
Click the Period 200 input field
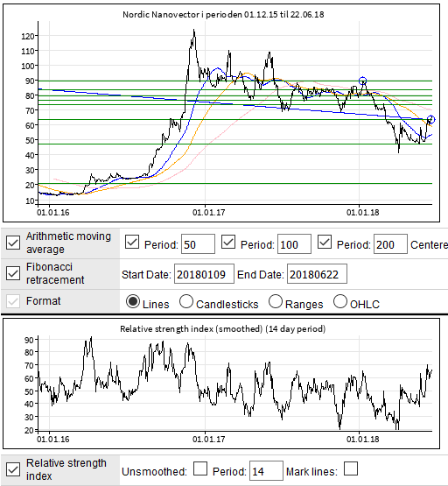(390, 244)
